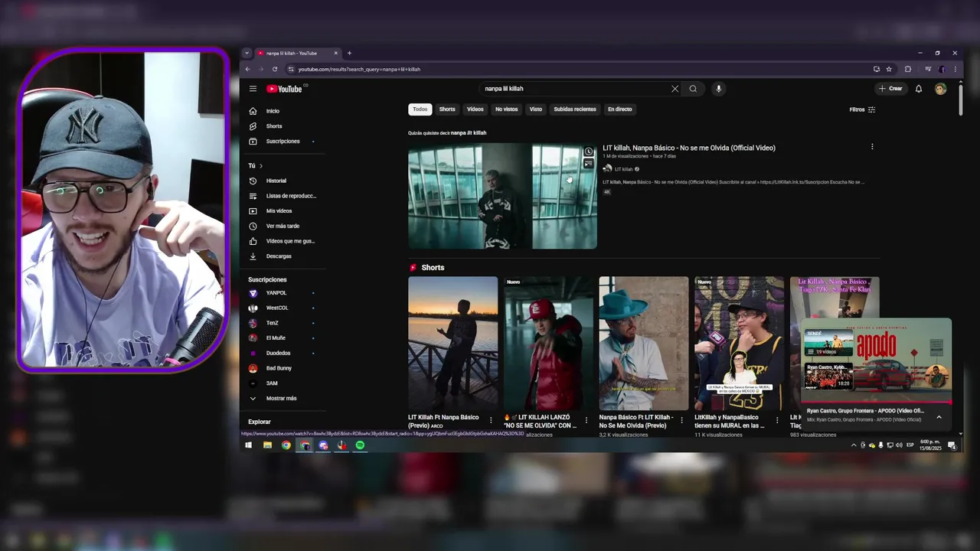Open Historial in the sidebar

click(x=276, y=181)
